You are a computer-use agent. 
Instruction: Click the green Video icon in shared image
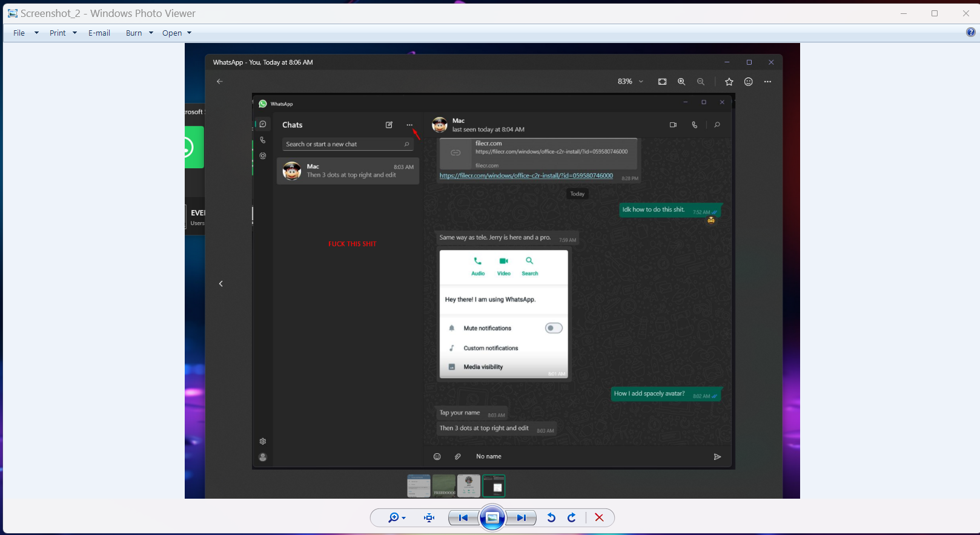coord(503,261)
